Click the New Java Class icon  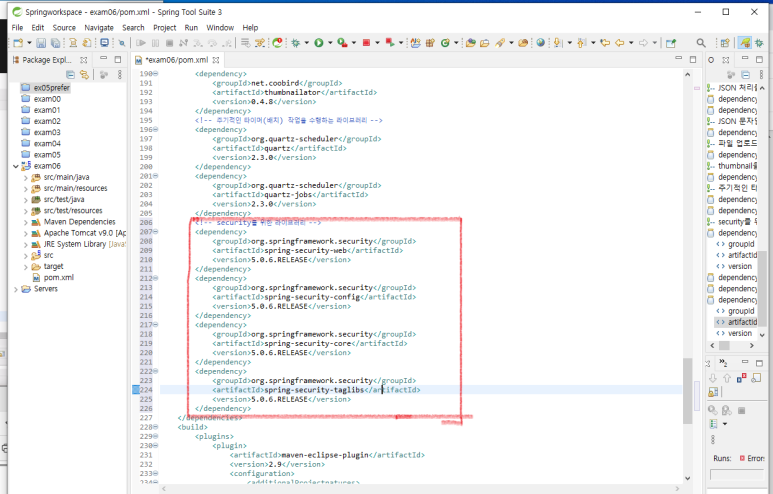click(x=445, y=43)
